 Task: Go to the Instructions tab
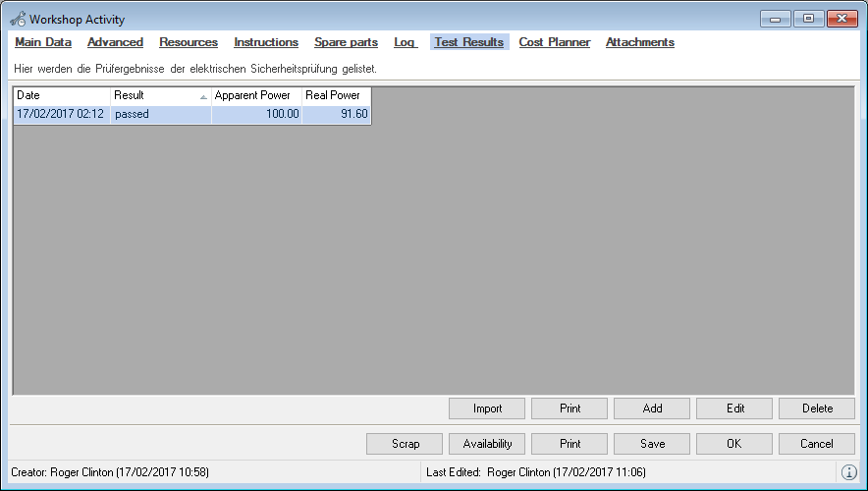[x=266, y=42]
